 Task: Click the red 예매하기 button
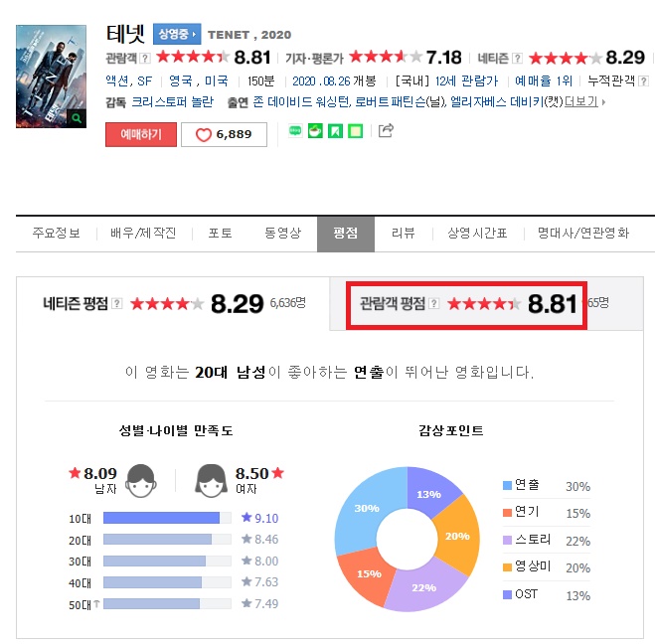pos(141,134)
